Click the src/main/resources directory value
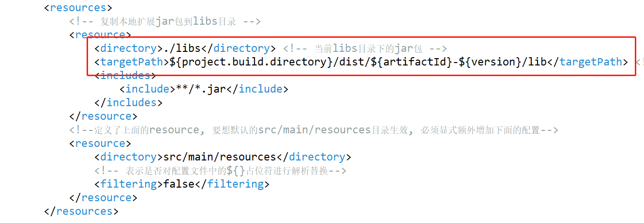 pos(220,157)
